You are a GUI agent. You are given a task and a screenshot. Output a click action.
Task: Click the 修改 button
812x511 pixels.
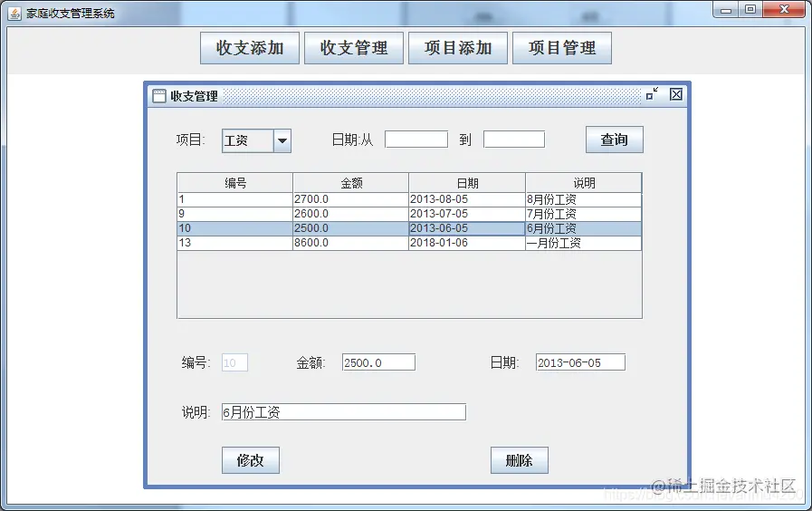[251, 460]
